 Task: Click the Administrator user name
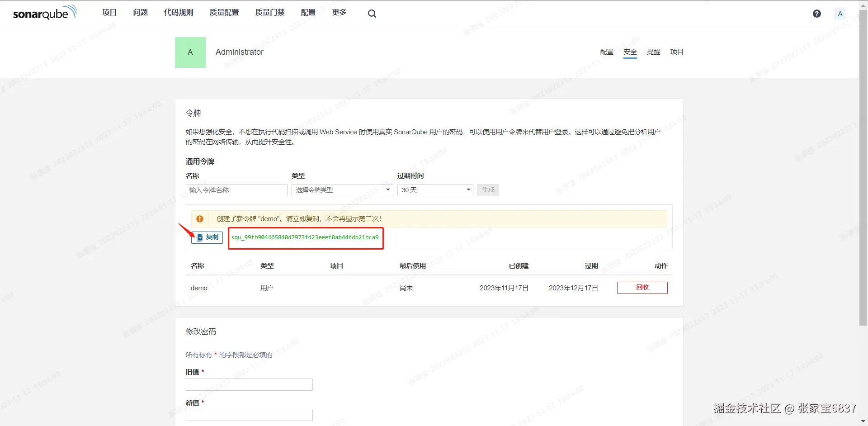[240, 52]
